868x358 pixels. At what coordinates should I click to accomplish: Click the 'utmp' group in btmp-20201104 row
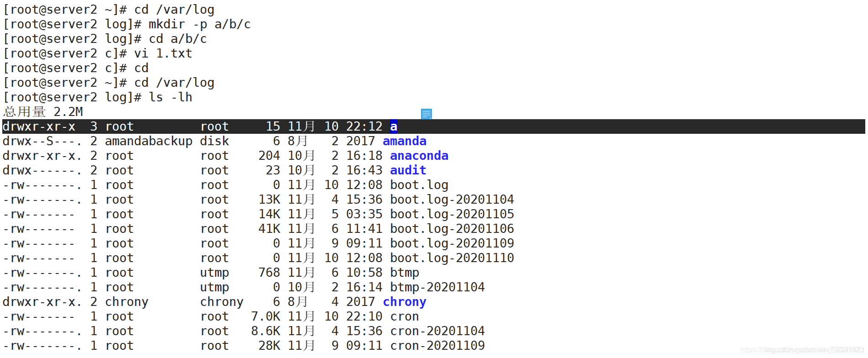(214, 288)
